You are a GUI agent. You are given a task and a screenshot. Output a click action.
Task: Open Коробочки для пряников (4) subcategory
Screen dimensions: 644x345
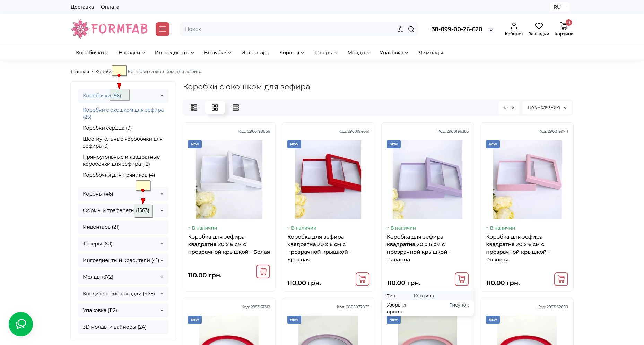pyautogui.click(x=119, y=175)
